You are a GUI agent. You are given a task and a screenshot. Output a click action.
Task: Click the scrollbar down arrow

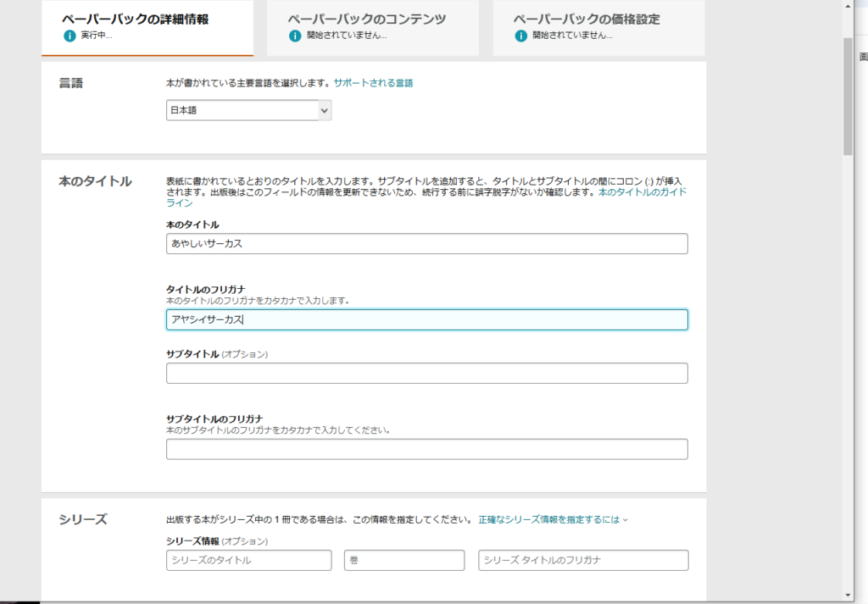tap(848, 596)
